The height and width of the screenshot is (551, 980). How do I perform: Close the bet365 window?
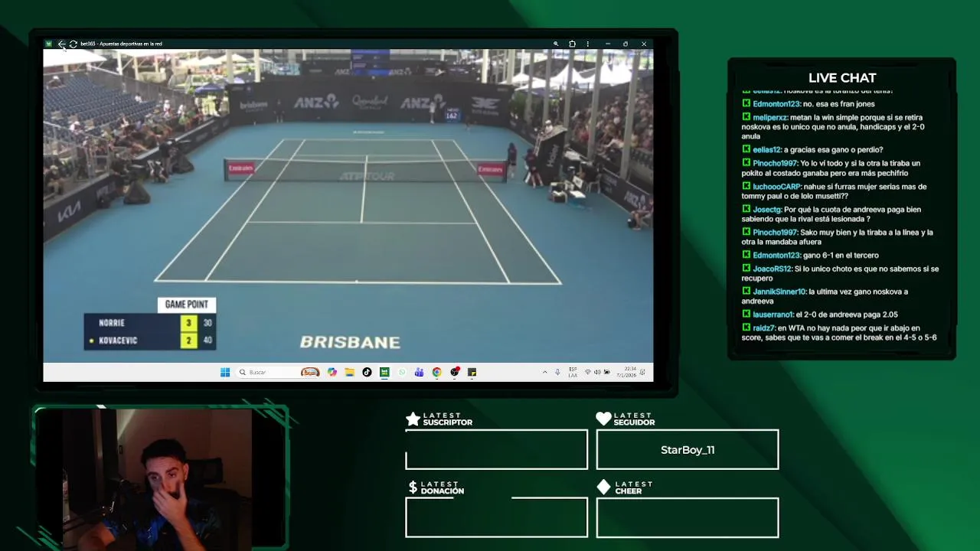click(644, 44)
